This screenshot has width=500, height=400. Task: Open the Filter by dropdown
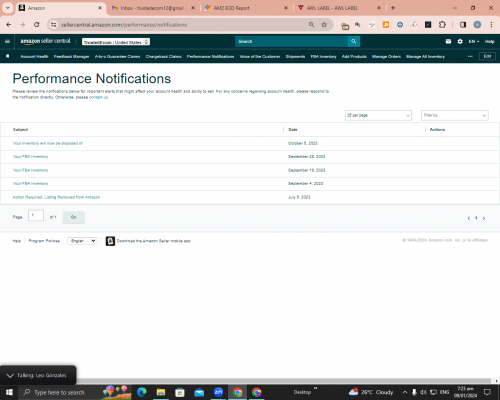455,115
